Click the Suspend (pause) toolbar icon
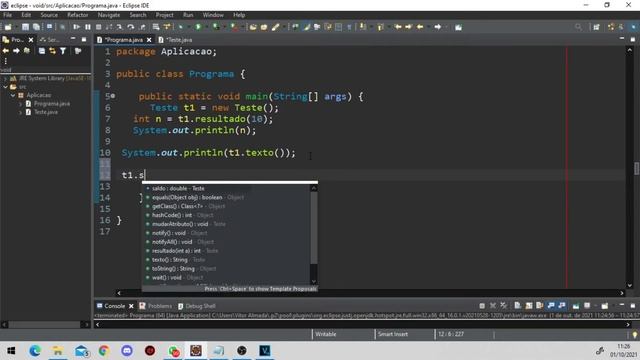640x360 pixels. (x=88, y=27)
